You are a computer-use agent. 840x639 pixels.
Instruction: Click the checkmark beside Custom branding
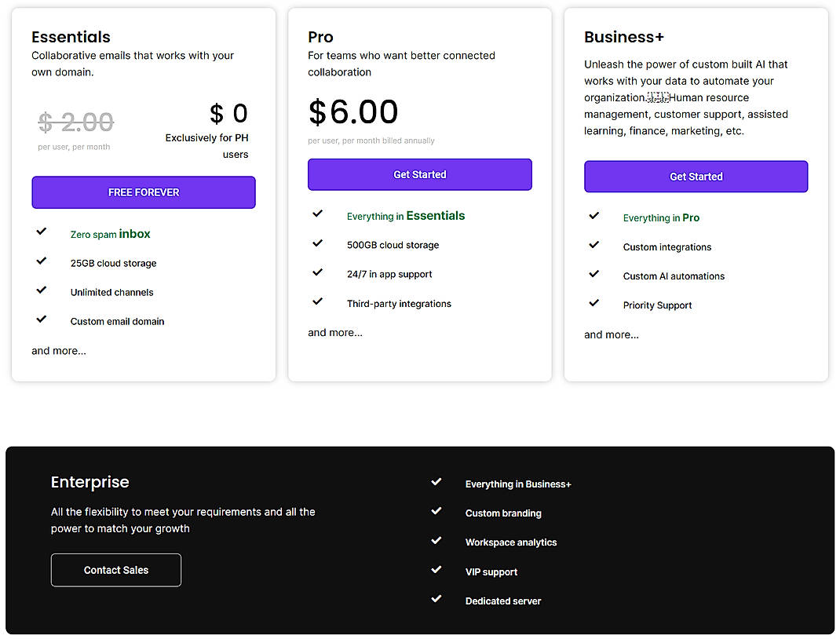pos(437,511)
